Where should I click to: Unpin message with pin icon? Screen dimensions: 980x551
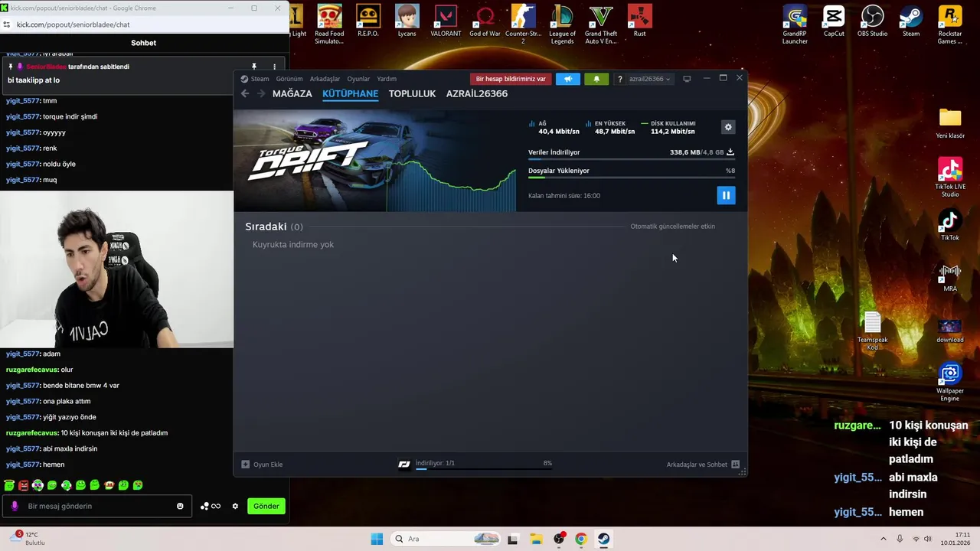point(254,67)
